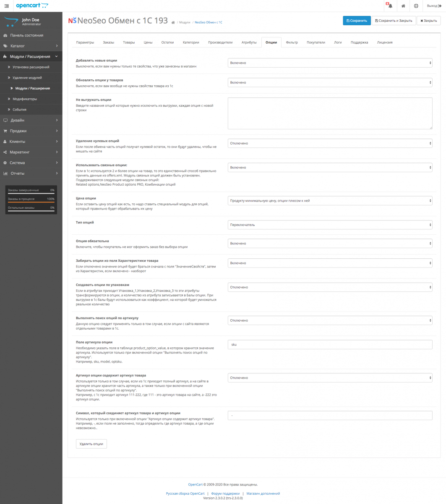This screenshot has height=504, width=446.
Task: Click the gear icon next to Система
Action: 5,163
